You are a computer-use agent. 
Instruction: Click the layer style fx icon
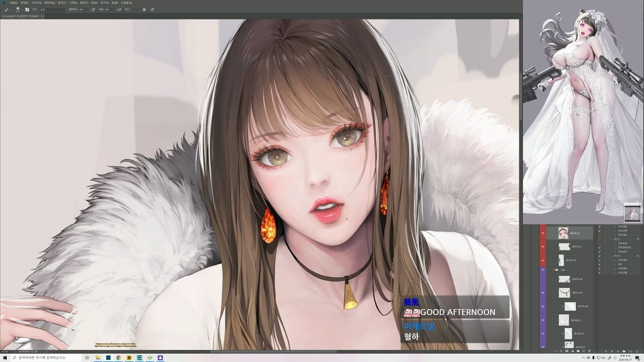[x=561, y=351]
